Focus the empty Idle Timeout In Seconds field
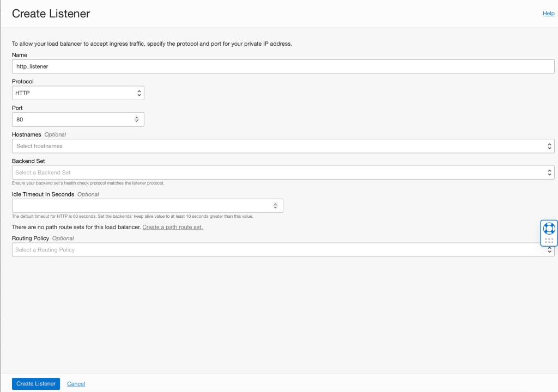 pos(142,205)
